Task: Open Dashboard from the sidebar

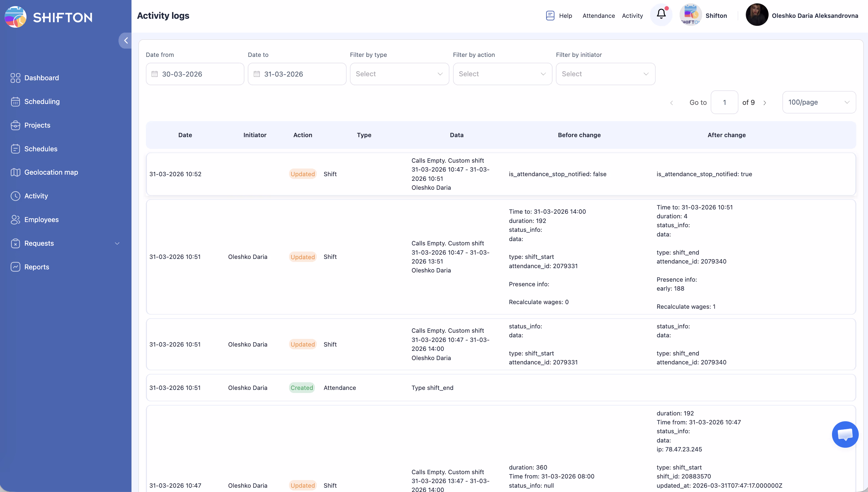Action: [x=41, y=78]
